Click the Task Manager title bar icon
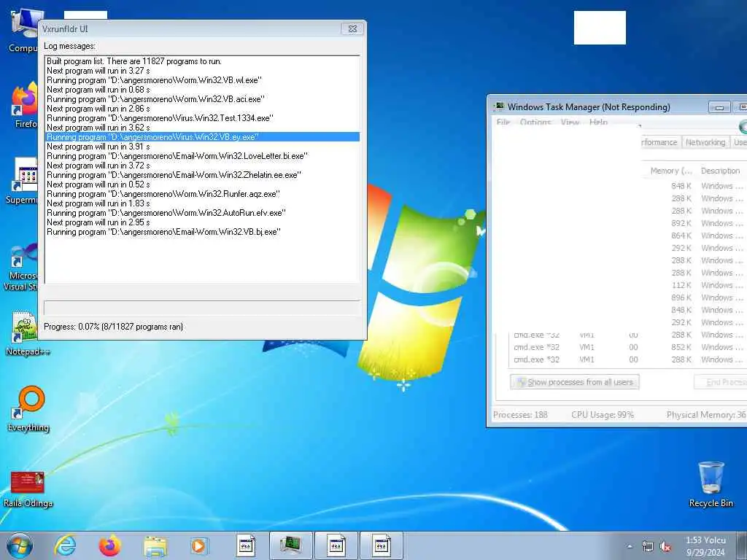Viewport: 747px width, 560px height. (x=498, y=106)
